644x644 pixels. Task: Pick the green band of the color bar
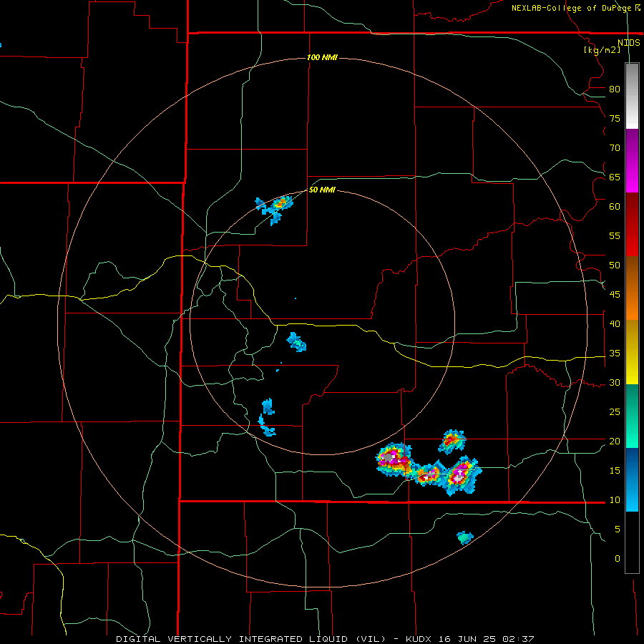pos(632,416)
